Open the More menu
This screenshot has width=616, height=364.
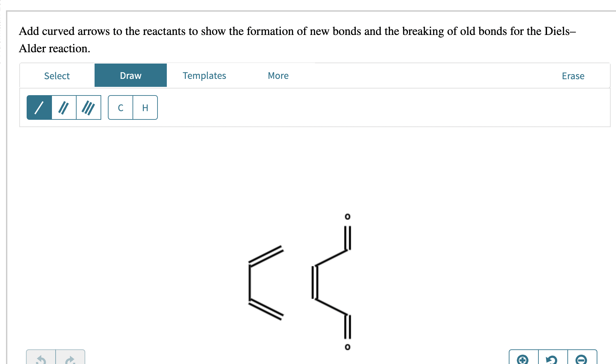pyautogui.click(x=278, y=76)
